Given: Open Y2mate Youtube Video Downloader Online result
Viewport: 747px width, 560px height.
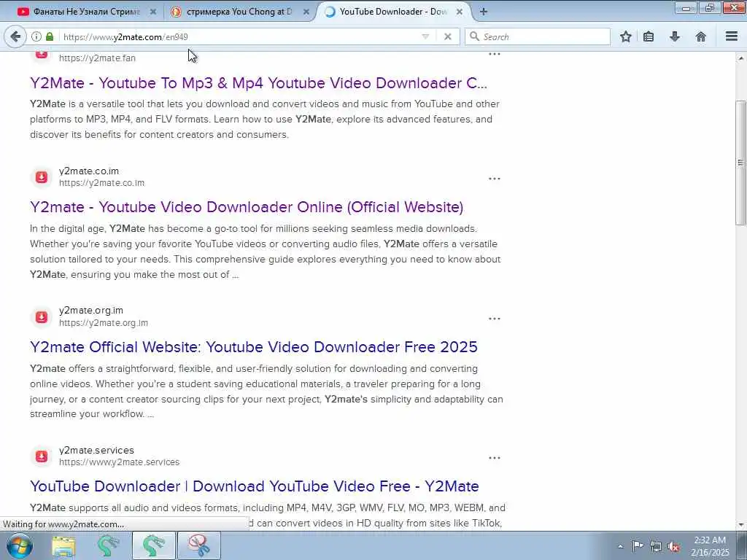Looking at the screenshot, I should (247, 207).
